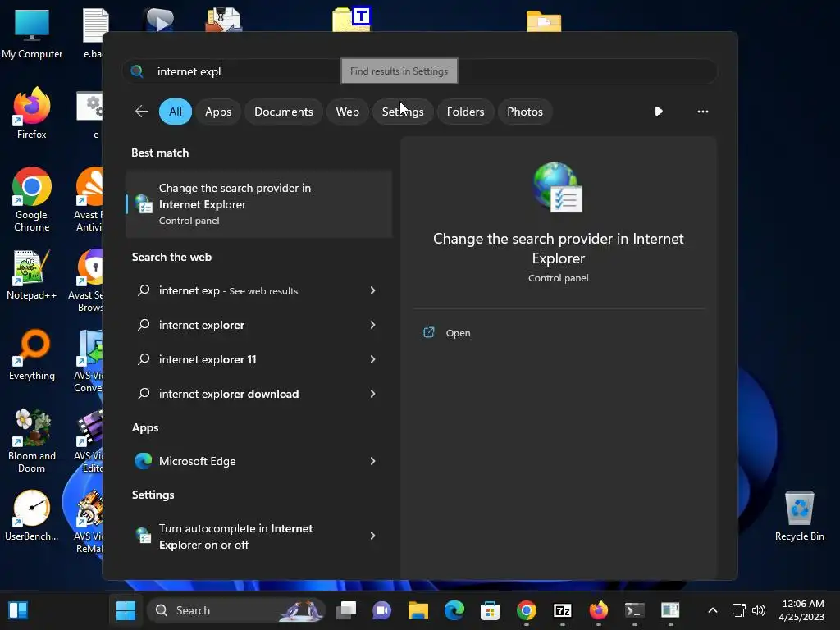Viewport: 840px width, 630px height.
Task: Open the Chat app in taskbar
Action: pos(381,610)
